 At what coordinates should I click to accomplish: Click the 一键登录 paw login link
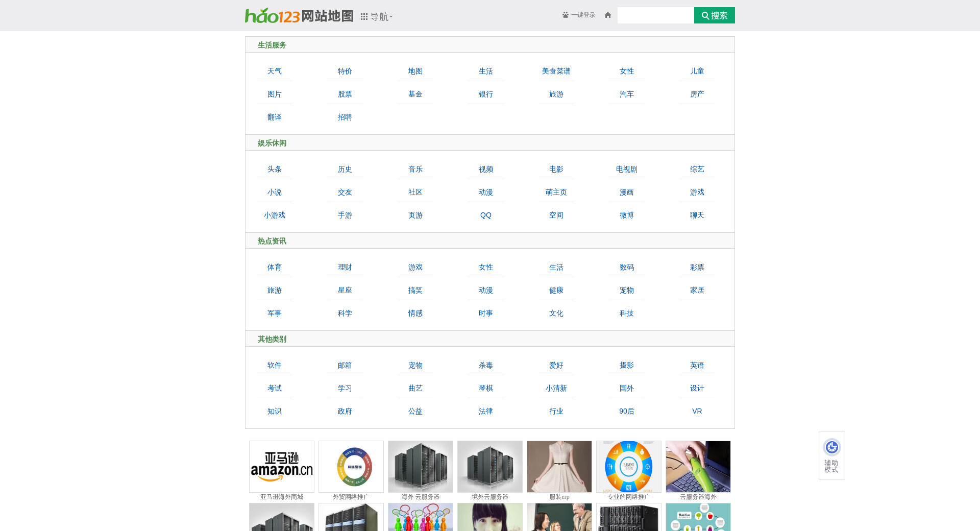[579, 15]
